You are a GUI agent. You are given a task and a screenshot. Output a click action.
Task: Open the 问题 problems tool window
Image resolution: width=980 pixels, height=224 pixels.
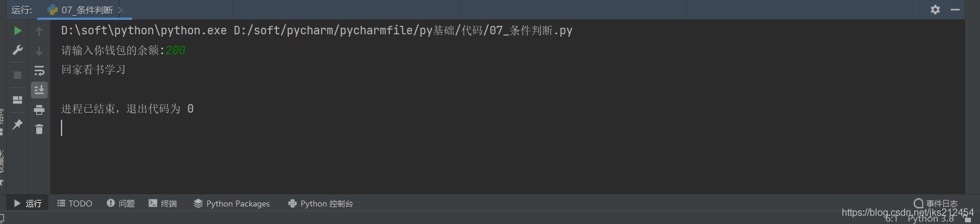(121, 204)
